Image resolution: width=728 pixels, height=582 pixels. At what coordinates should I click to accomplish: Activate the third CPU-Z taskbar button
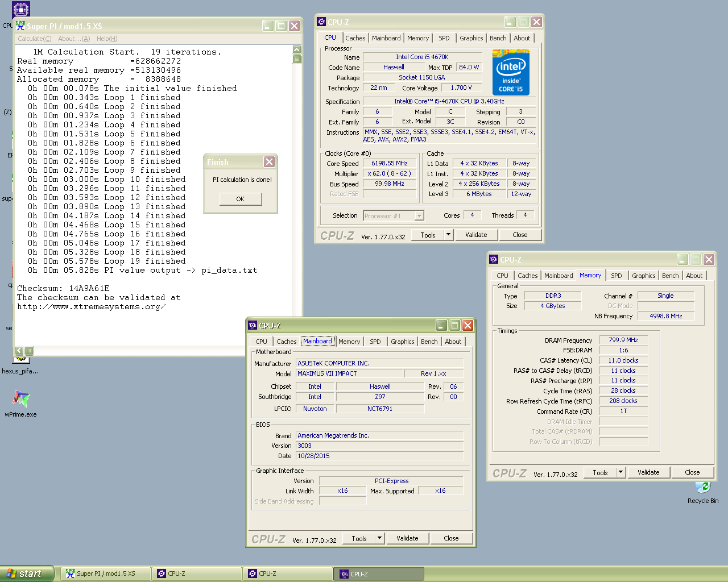point(379,573)
